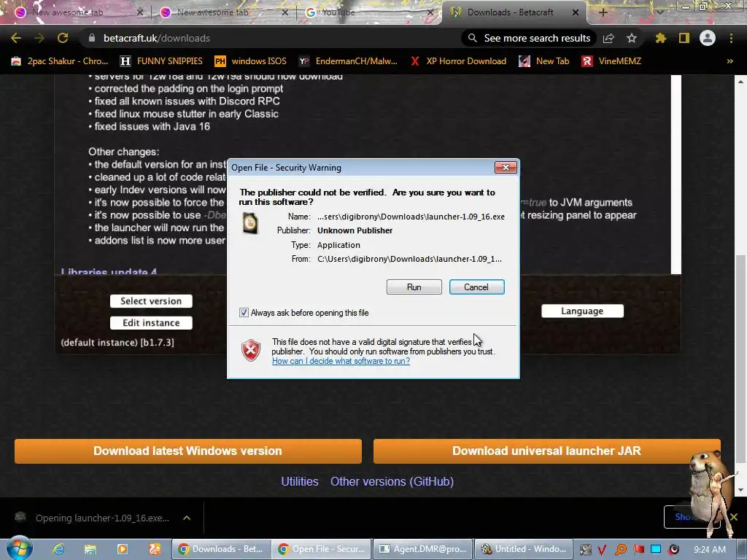
Task: Click Download universal launcher JAR button
Action: point(546,451)
